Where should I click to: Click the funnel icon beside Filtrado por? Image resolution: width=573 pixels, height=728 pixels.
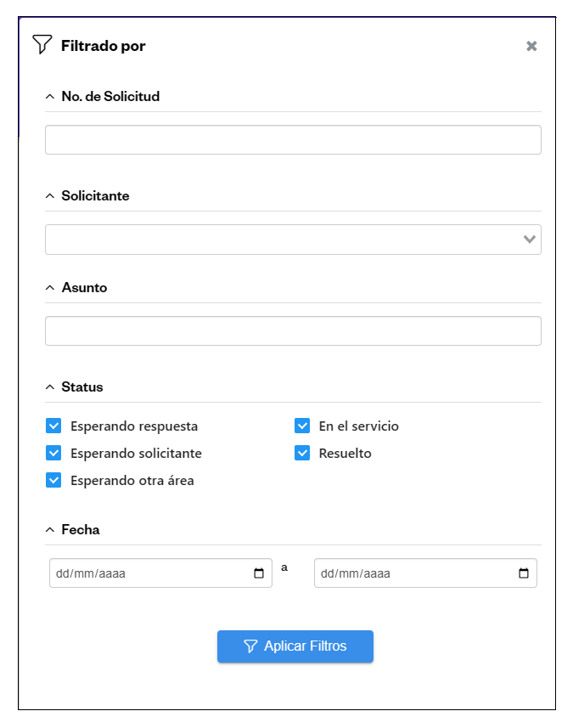[x=42, y=45]
